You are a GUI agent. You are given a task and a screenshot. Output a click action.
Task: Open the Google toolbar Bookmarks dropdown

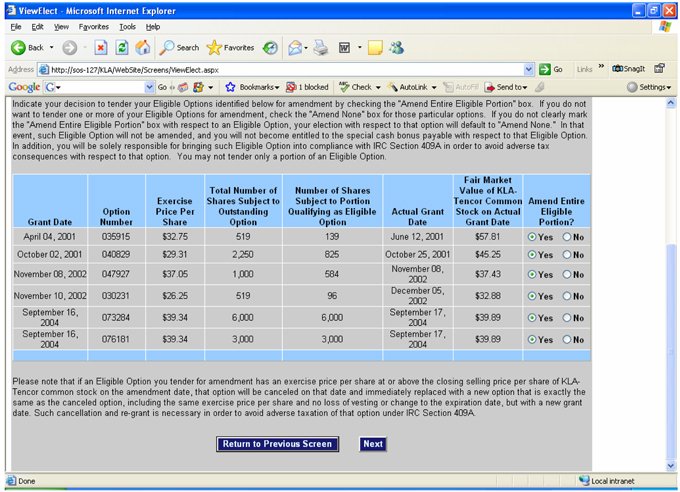[255, 87]
